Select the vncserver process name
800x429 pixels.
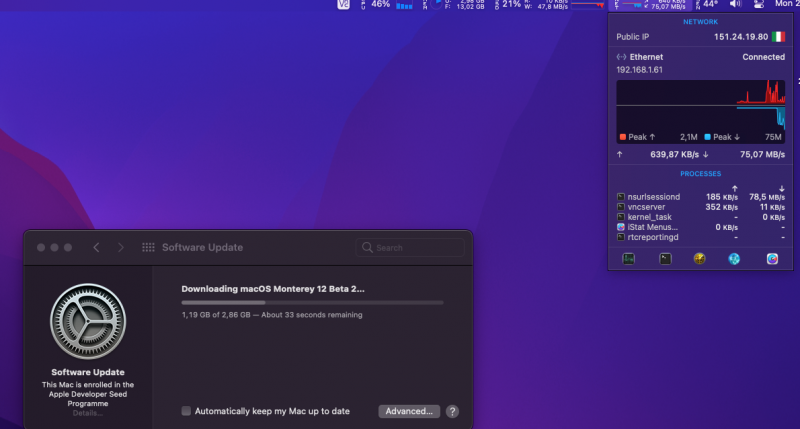tap(646, 207)
